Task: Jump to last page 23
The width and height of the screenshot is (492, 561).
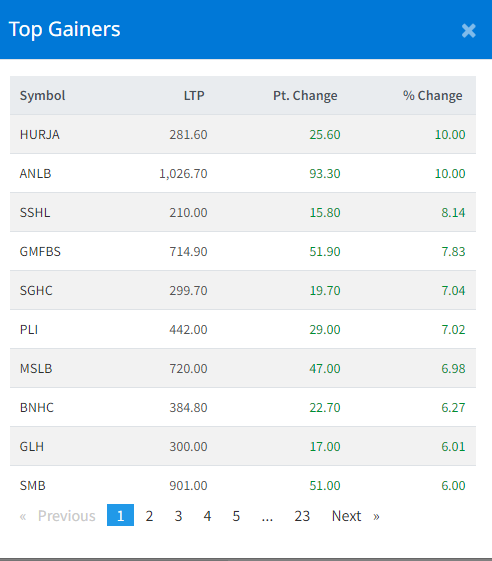Action: (302, 516)
